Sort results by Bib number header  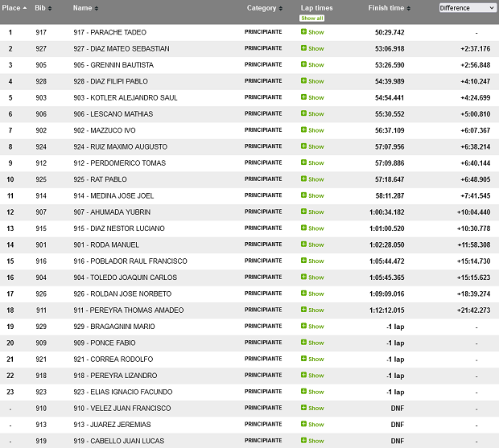(x=43, y=8)
